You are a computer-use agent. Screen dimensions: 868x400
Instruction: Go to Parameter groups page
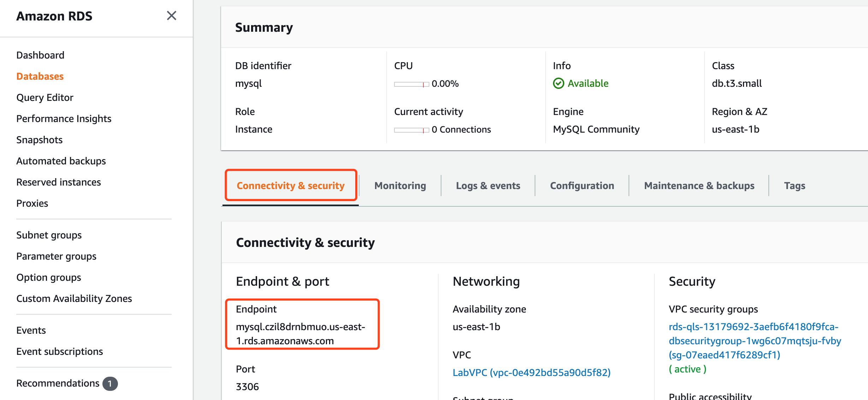[57, 256]
